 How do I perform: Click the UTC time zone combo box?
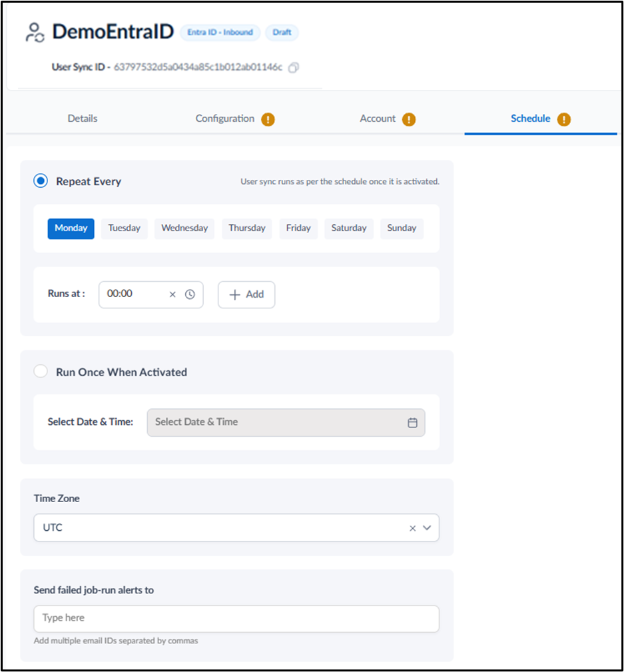point(236,528)
